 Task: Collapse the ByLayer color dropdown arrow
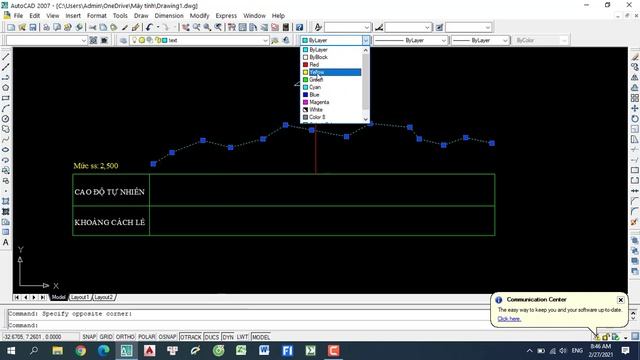coord(366,40)
